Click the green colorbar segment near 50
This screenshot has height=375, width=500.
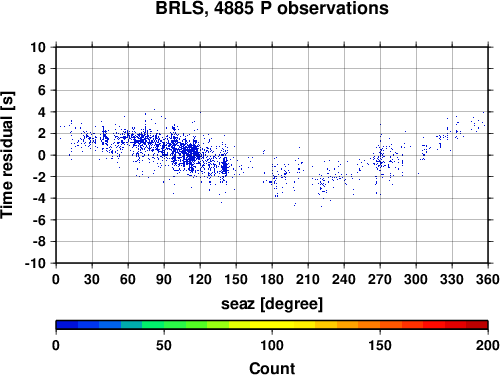(x=164, y=324)
